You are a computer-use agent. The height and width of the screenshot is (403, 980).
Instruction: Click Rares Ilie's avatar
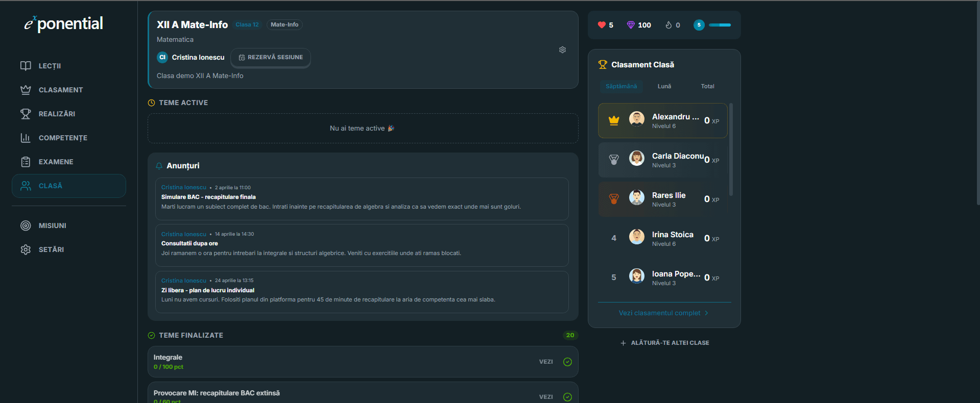tap(637, 197)
